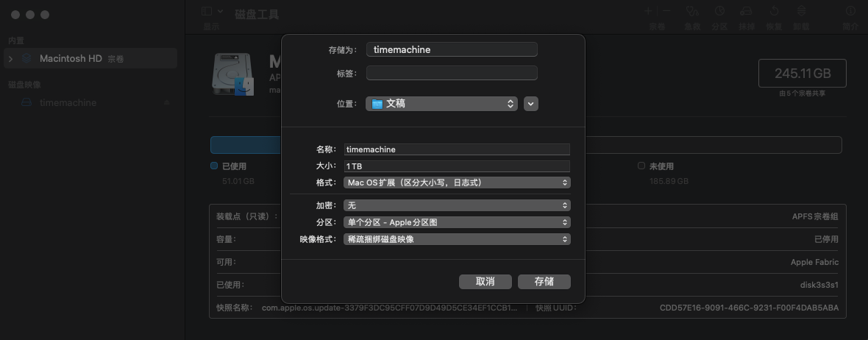This screenshot has height=340, width=868.
Task: Open the Info (简介) toolbar icon
Action: click(x=850, y=12)
